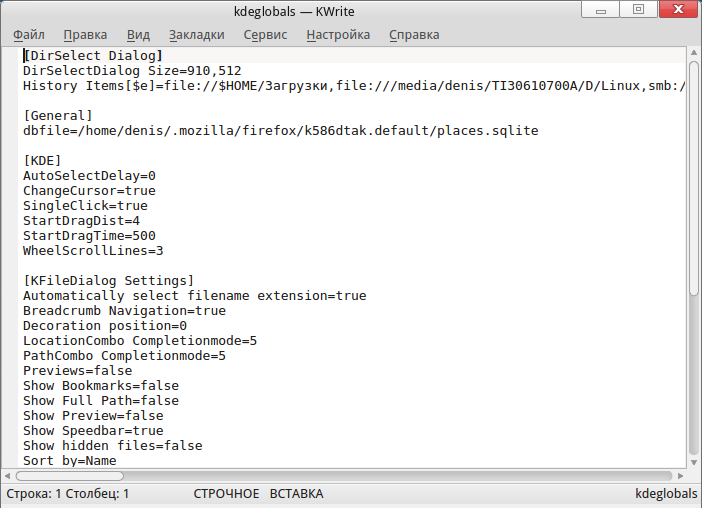Image resolution: width=702 pixels, height=508 pixels.
Task: Click the LocationCombo Completionmode=5 line
Action: pyautogui.click(x=140, y=341)
